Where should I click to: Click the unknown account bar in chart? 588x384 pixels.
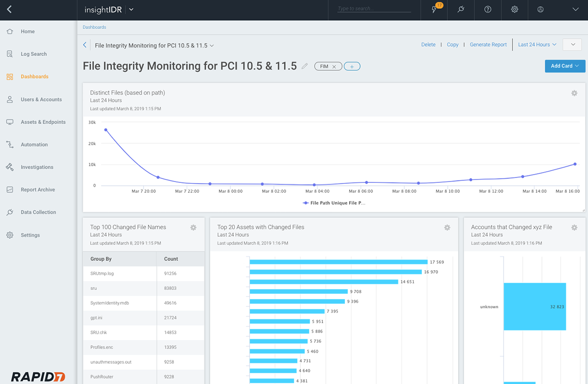(534, 307)
